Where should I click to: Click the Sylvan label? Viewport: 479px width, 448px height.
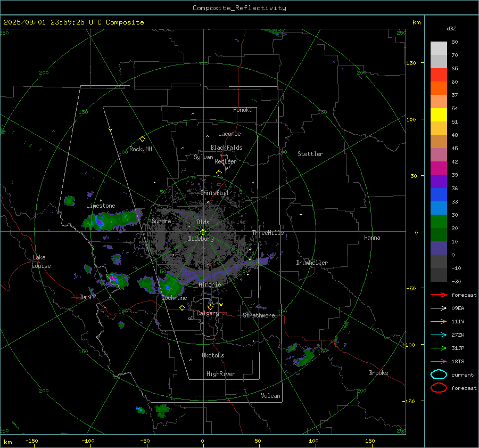[203, 157]
